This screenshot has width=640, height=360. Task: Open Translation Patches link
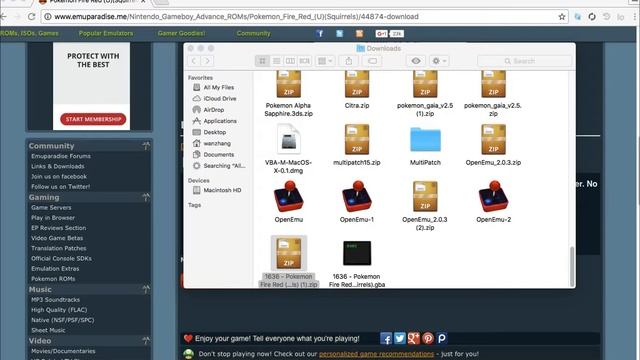pos(58,248)
